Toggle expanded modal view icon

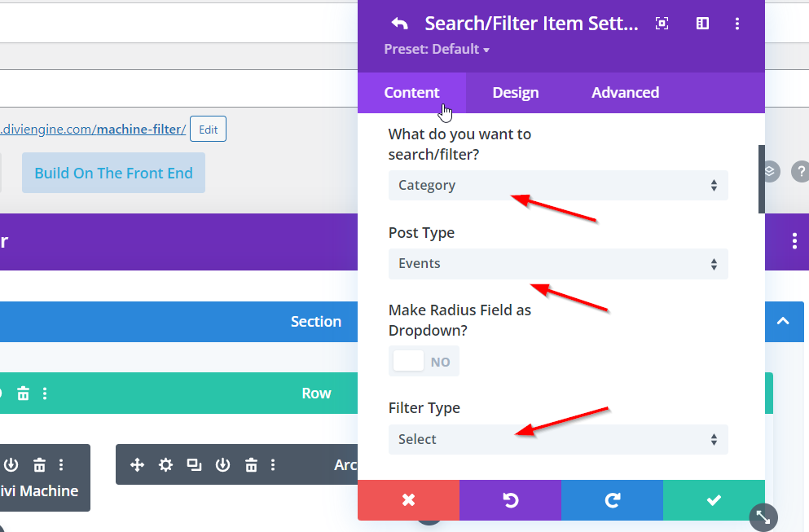[x=662, y=24]
